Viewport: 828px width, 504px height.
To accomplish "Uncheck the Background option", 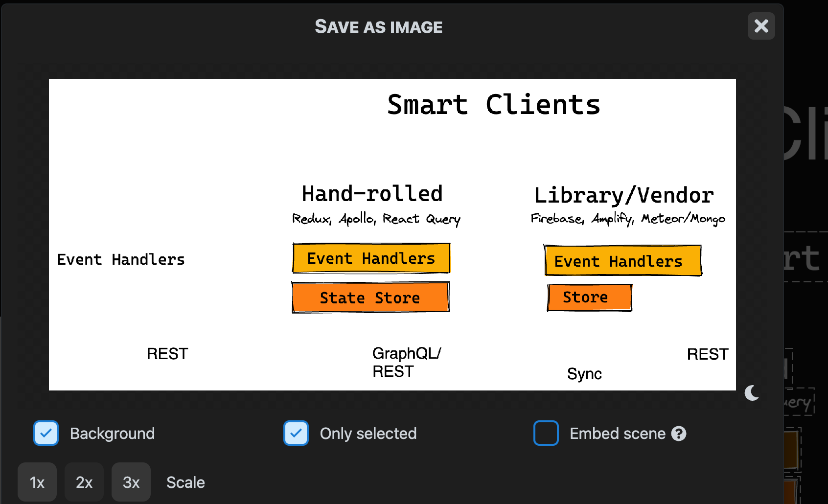I will [46, 433].
